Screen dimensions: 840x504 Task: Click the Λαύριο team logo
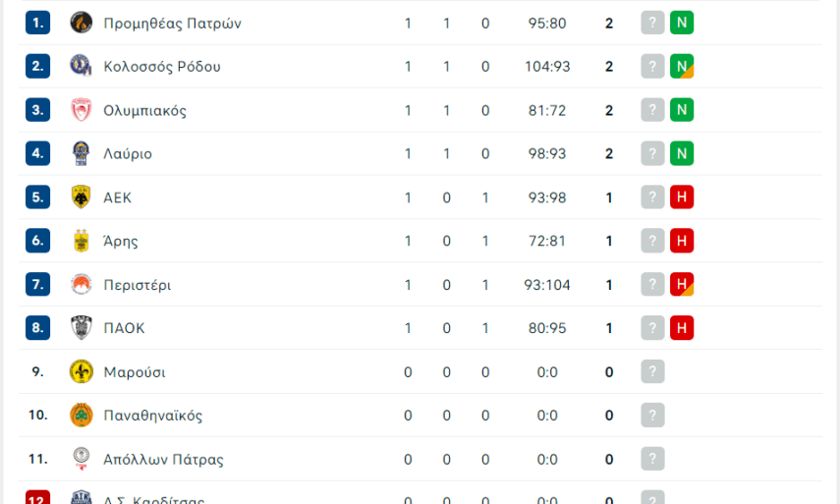pos(82,153)
